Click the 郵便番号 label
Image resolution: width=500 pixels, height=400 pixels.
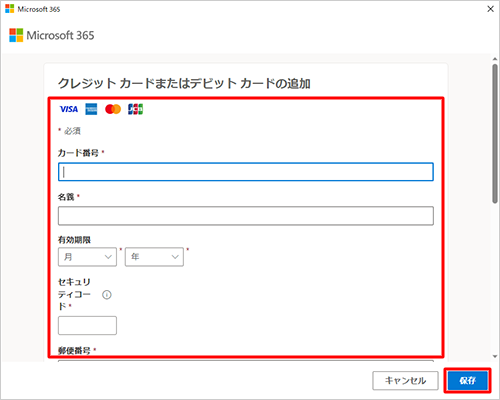tap(74, 350)
